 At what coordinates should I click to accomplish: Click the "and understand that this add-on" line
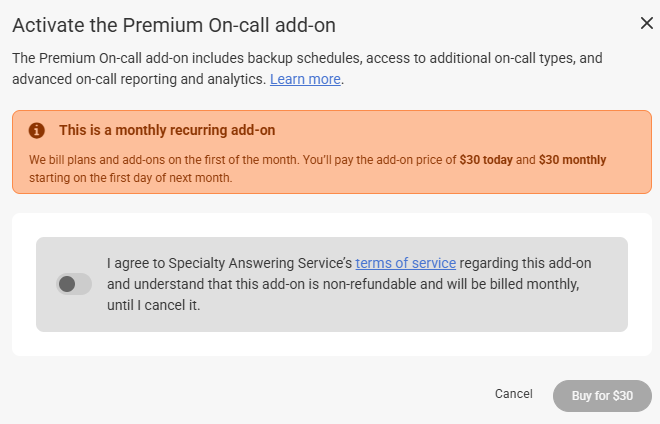tap(343, 284)
